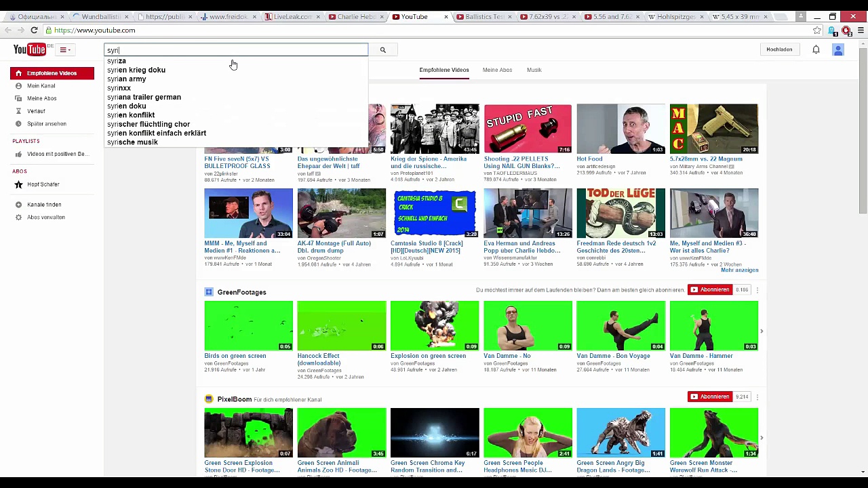Click the Hochladen upload button
The image size is (868, 488).
pos(779,49)
